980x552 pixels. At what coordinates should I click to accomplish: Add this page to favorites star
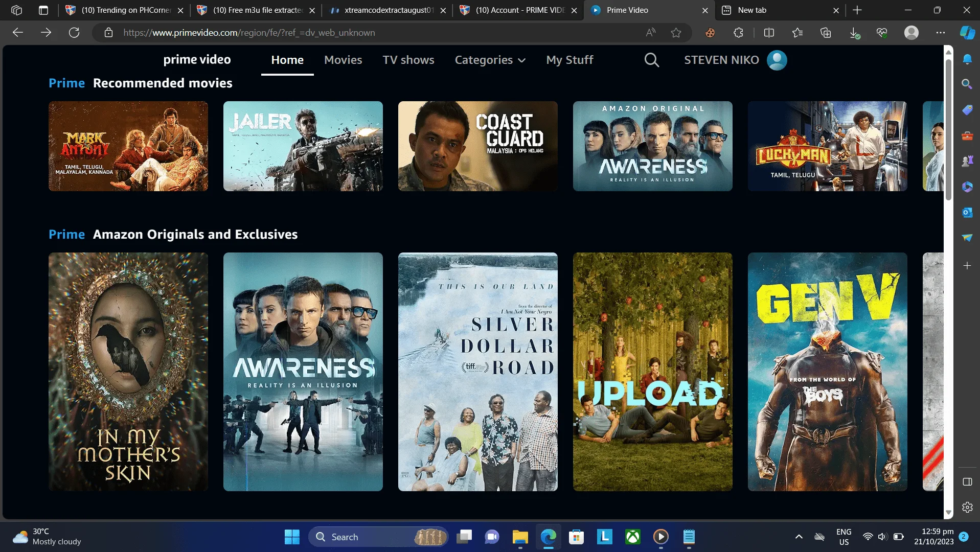pos(676,33)
